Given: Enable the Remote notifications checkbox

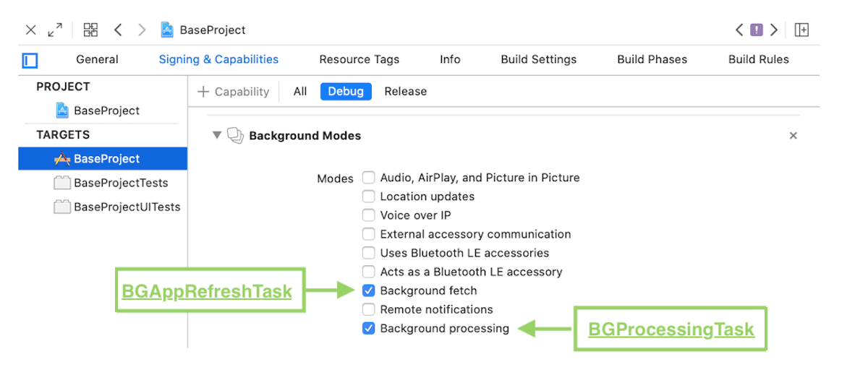Looking at the screenshot, I should click(369, 309).
